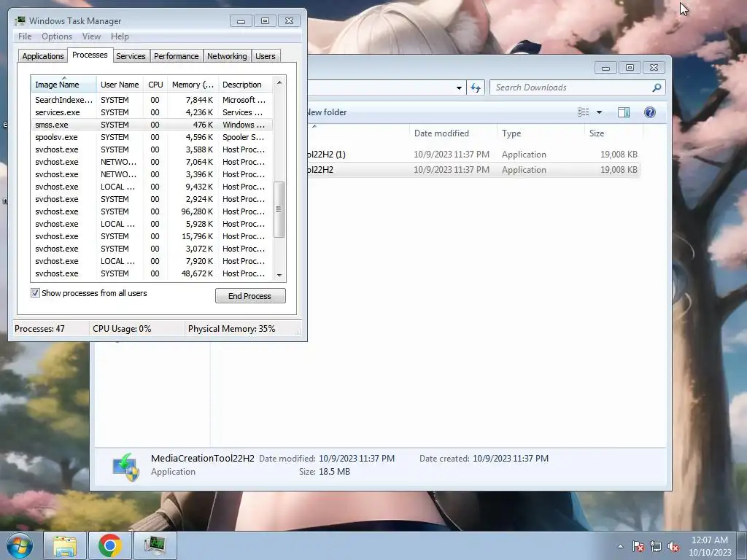Screen dimensions: 747x560
Task: Open the Windows Start orb
Action: 20,545
